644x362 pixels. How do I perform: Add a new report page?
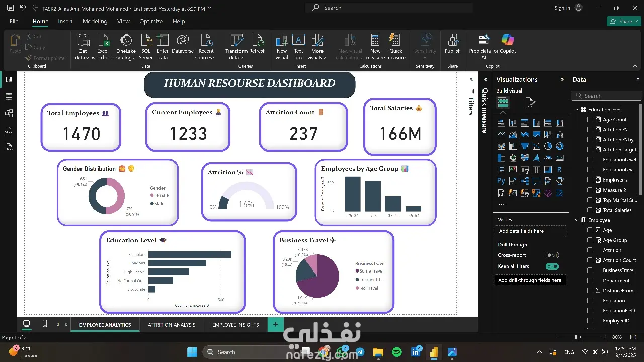(x=275, y=324)
